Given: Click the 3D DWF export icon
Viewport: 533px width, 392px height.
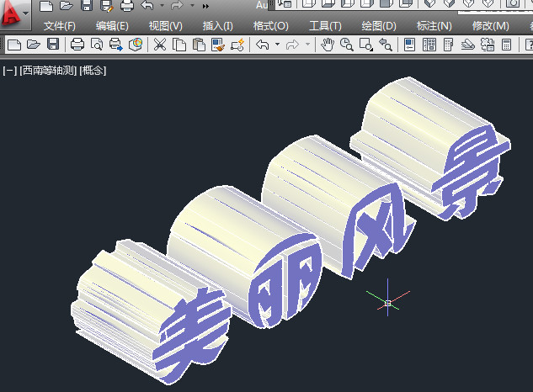Looking at the screenshot, I should 136,44.
